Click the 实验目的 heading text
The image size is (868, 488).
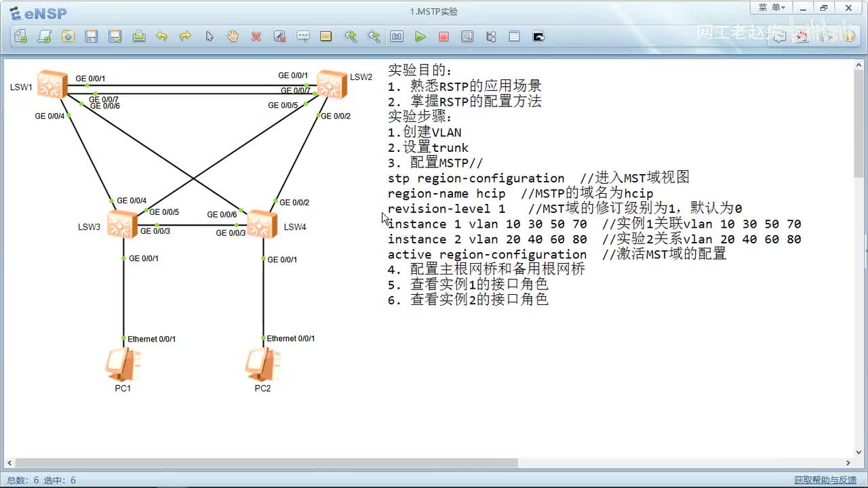pyautogui.click(x=420, y=70)
